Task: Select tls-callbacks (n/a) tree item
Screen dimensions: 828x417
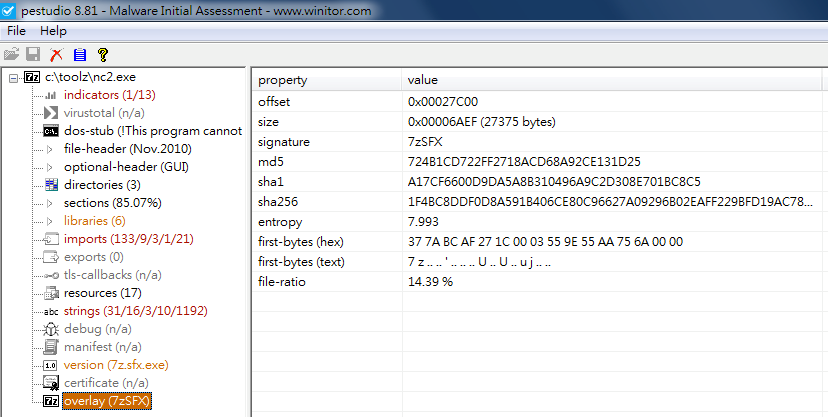Action: pos(112,275)
